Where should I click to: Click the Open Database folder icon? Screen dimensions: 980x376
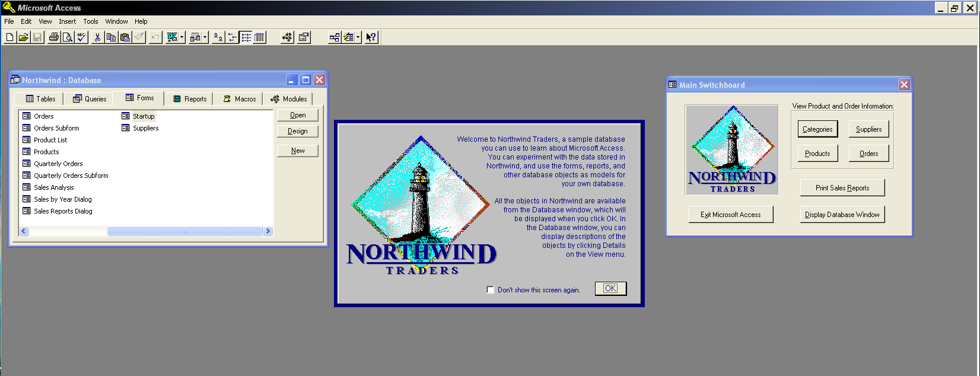(23, 37)
